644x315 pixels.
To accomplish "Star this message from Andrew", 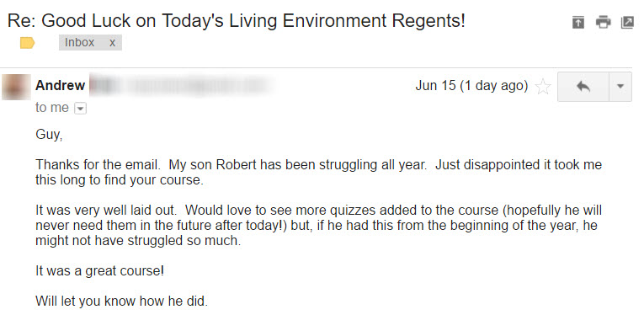I will tap(543, 87).
